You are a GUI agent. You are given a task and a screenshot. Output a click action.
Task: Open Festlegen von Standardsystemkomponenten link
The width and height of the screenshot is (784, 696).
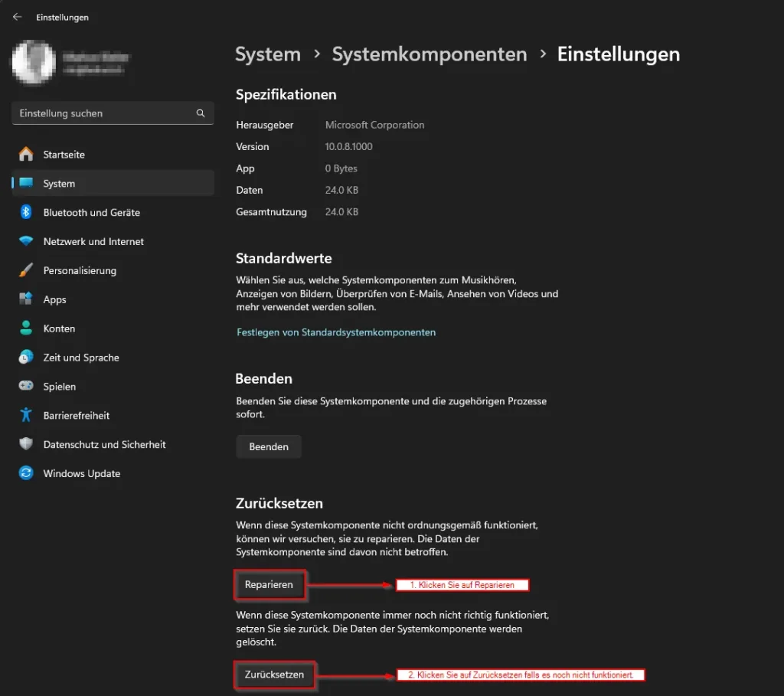tap(335, 332)
